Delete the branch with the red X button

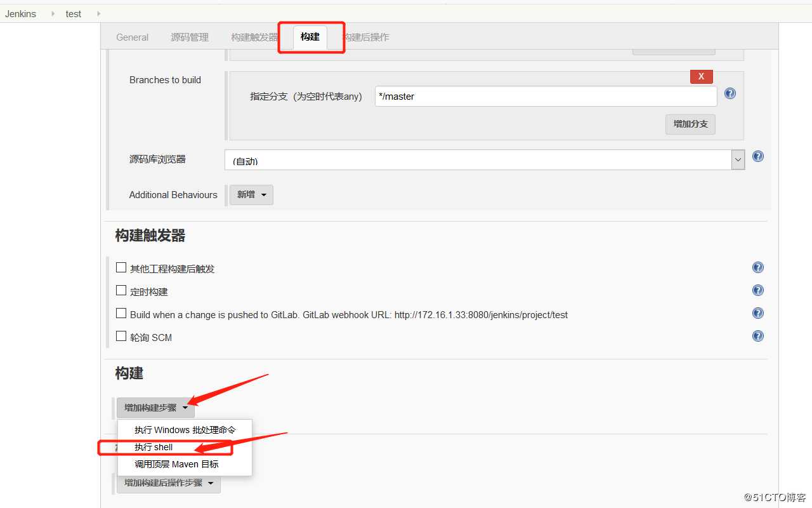click(702, 76)
